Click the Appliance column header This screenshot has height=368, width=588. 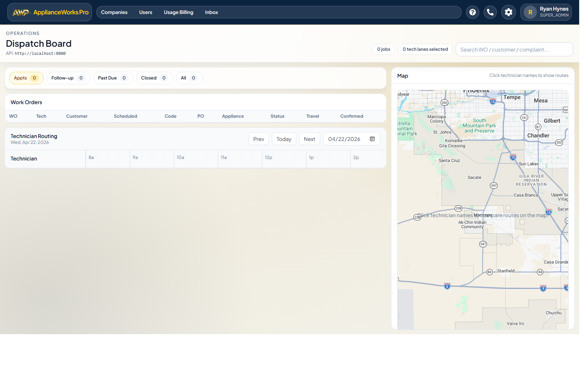(x=233, y=116)
